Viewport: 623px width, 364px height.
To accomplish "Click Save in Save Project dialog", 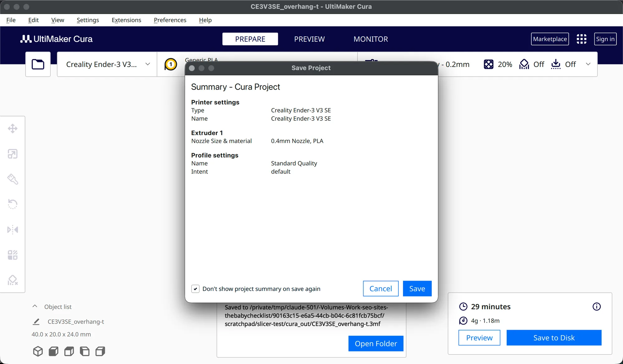I will [417, 289].
